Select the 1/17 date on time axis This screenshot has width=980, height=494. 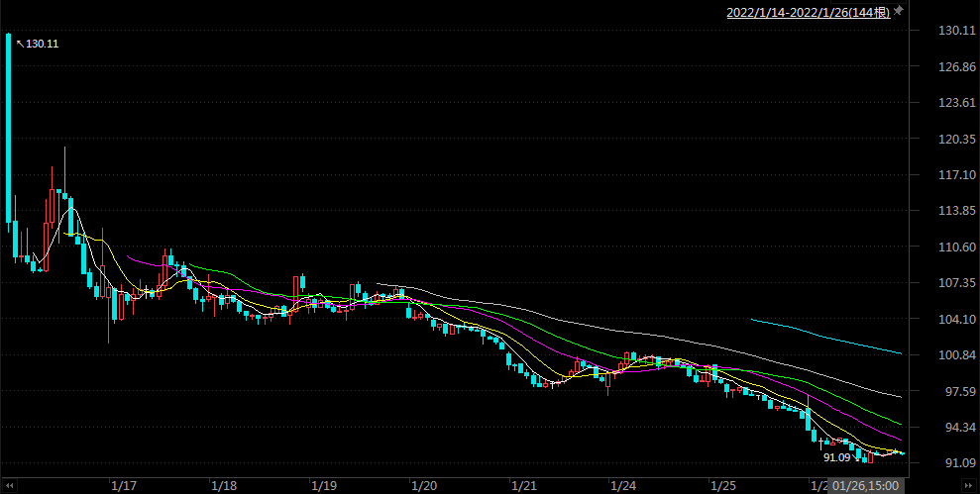(124, 486)
